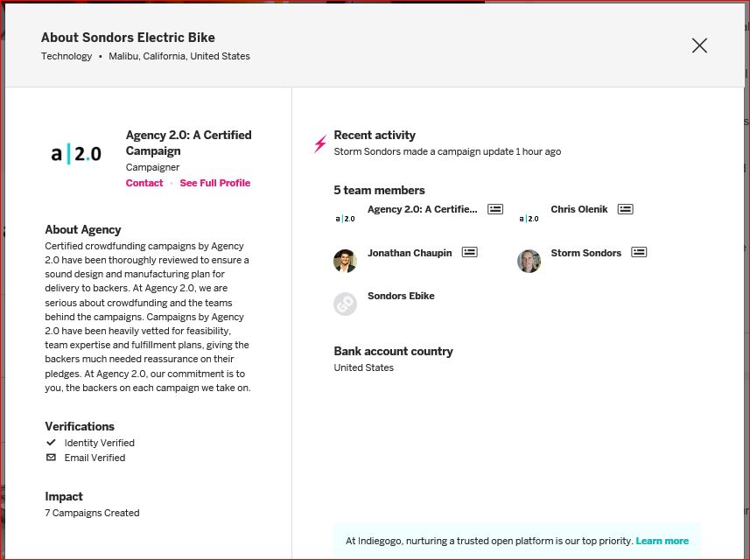Viewport: 750px width, 560px height.
Task: Click Learn more in the Indiegogo trust banner
Action: tap(662, 541)
